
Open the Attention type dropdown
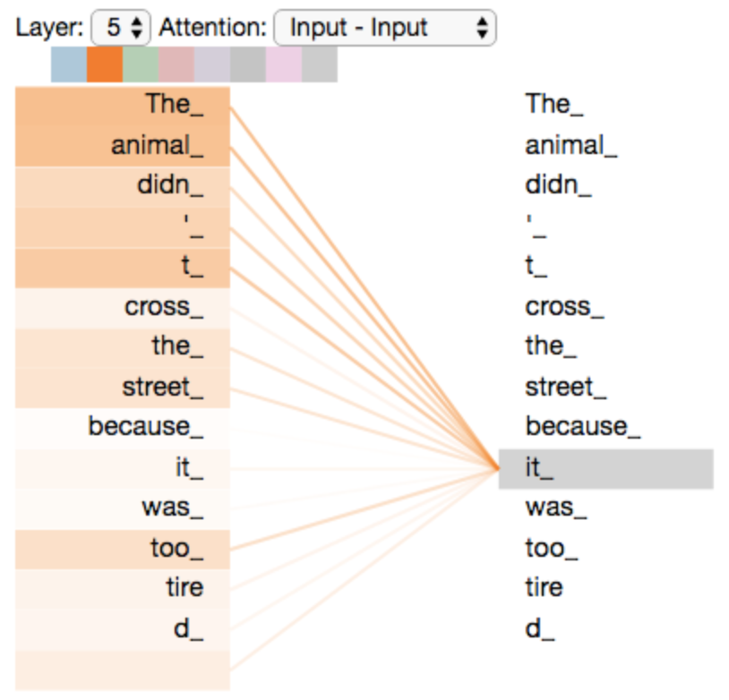pos(385,28)
